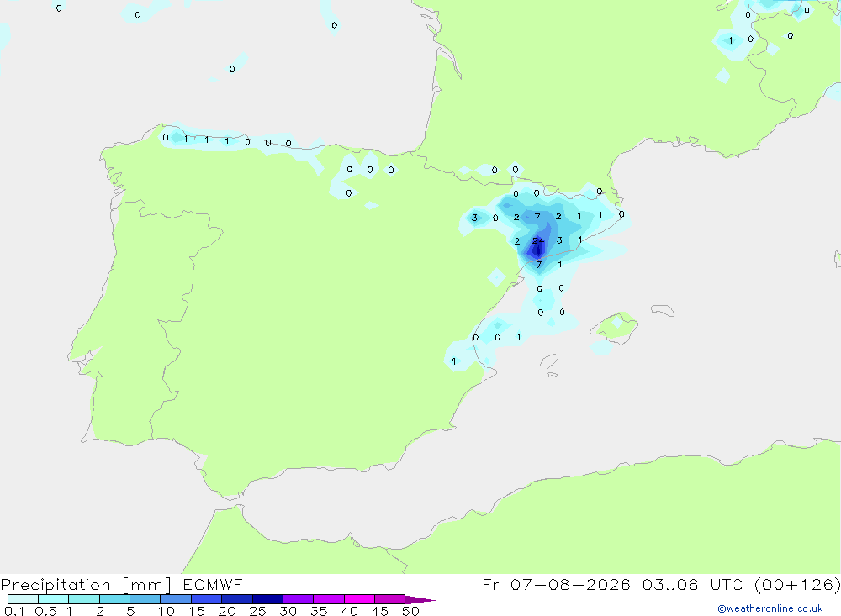Select the 30–35 mm violet legend swatch
The image size is (841, 616).
(x=299, y=599)
